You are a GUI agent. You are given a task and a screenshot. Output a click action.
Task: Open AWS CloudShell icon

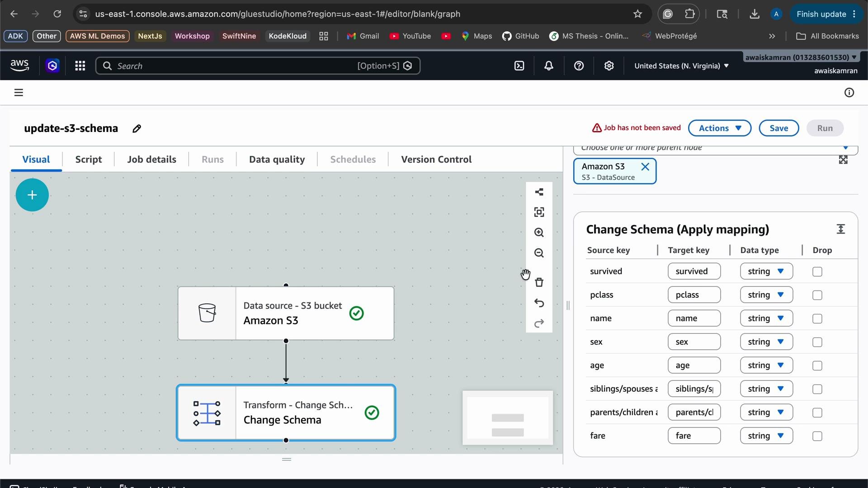519,66
